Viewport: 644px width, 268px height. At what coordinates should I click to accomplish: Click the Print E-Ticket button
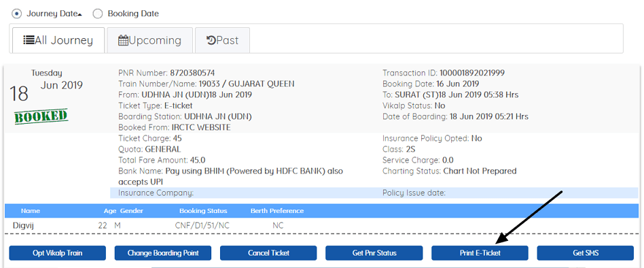tap(480, 253)
